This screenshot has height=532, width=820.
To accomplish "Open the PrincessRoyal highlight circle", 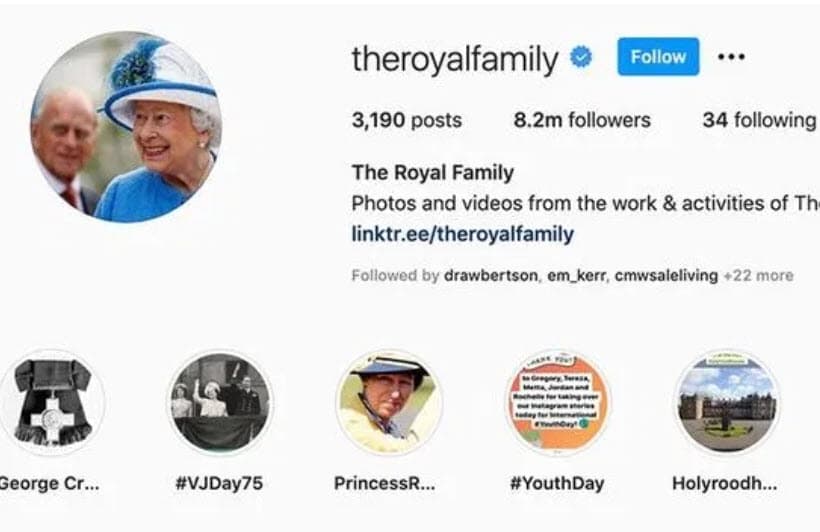I will pyautogui.click(x=388, y=402).
